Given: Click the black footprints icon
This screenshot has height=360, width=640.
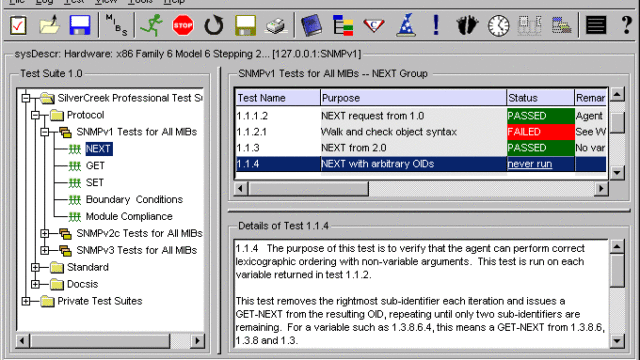Looking at the screenshot, I should [467, 25].
